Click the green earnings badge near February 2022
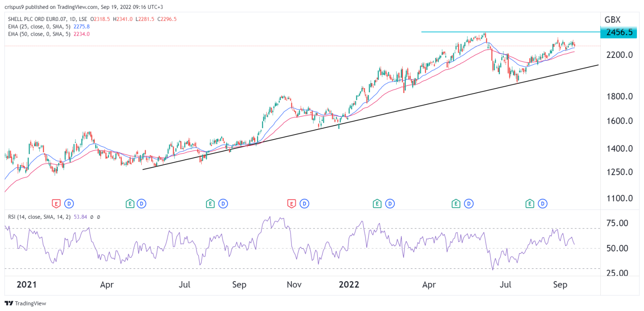Screen dimensions: 644x311 click(377, 203)
